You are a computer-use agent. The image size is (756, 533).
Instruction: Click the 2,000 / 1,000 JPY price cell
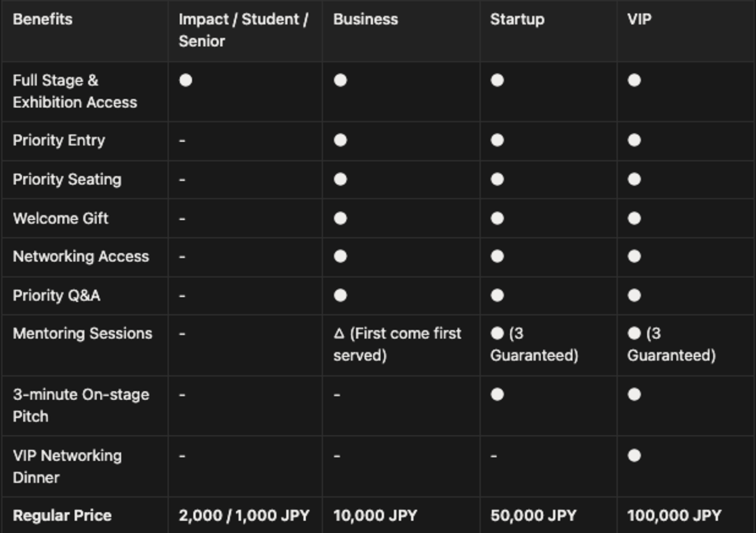click(244, 515)
